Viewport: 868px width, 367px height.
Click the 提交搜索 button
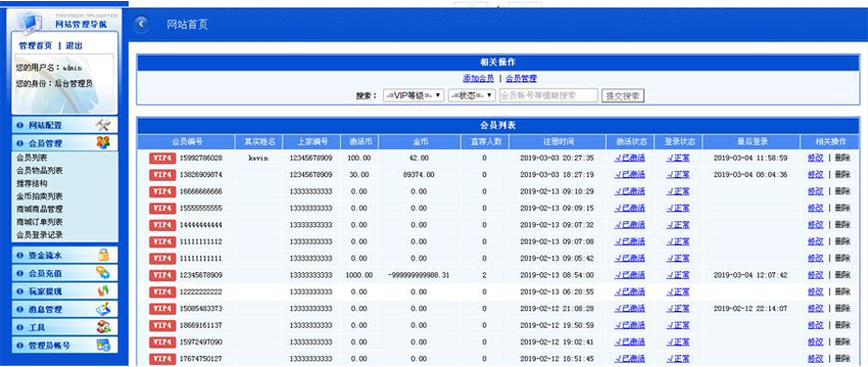pos(624,95)
